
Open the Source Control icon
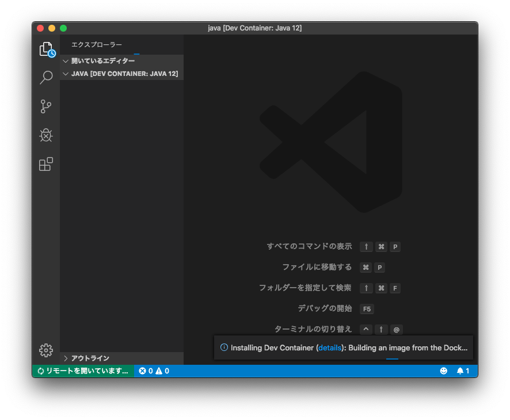click(46, 106)
